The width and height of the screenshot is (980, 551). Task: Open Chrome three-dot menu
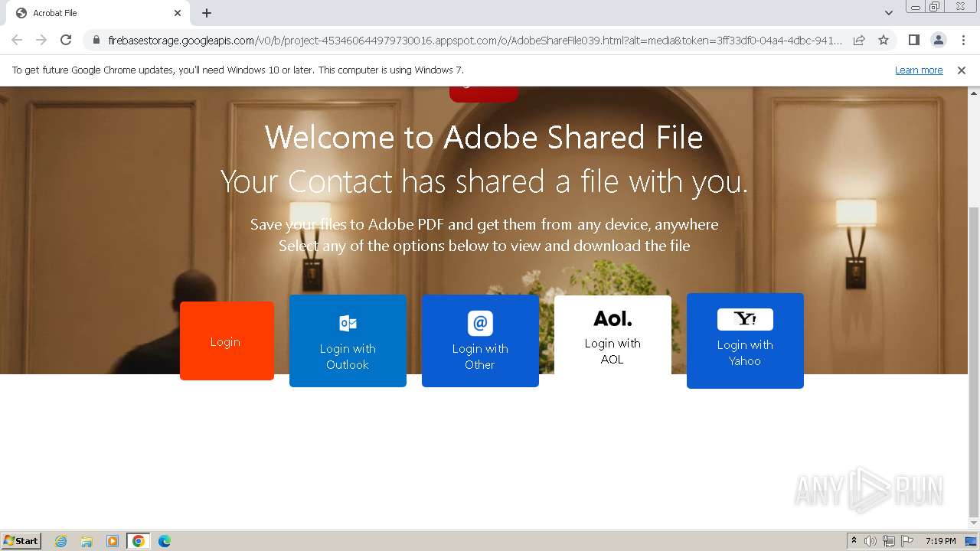[963, 40]
